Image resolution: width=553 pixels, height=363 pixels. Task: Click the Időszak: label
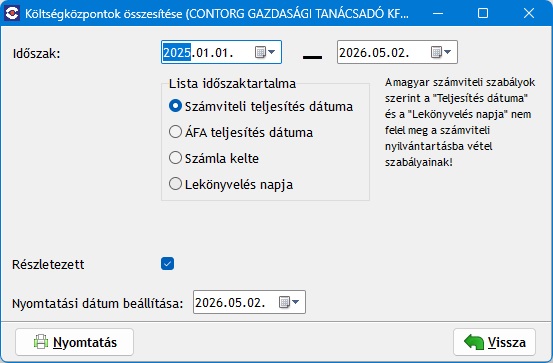click(37, 54)
